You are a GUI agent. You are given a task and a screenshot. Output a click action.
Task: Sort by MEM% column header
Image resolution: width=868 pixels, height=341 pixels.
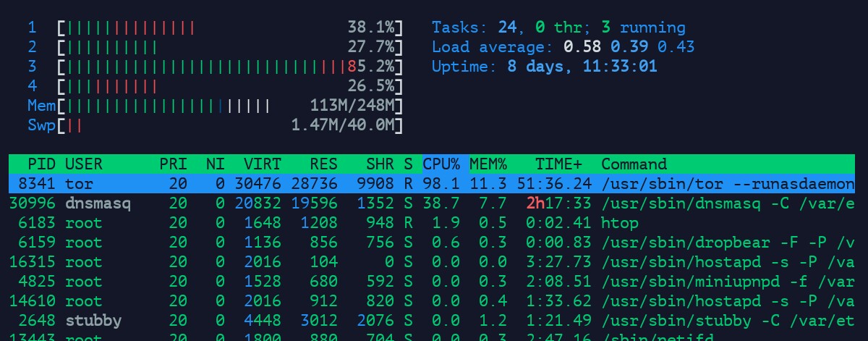tap(488, 164)
